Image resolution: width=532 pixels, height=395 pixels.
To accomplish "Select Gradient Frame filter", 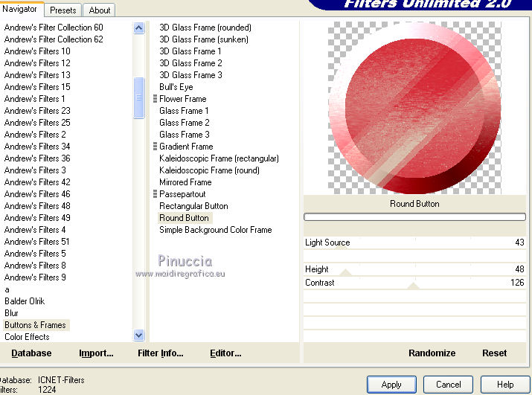I will (x=186, y=147).
